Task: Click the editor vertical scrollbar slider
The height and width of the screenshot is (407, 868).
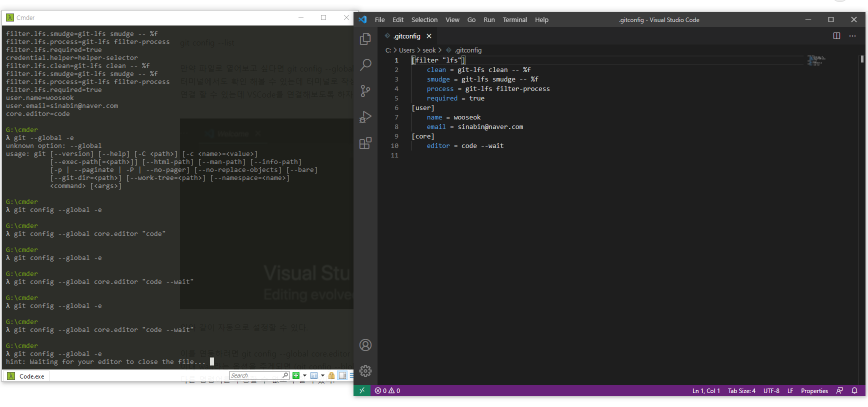Action: (862, 59)
